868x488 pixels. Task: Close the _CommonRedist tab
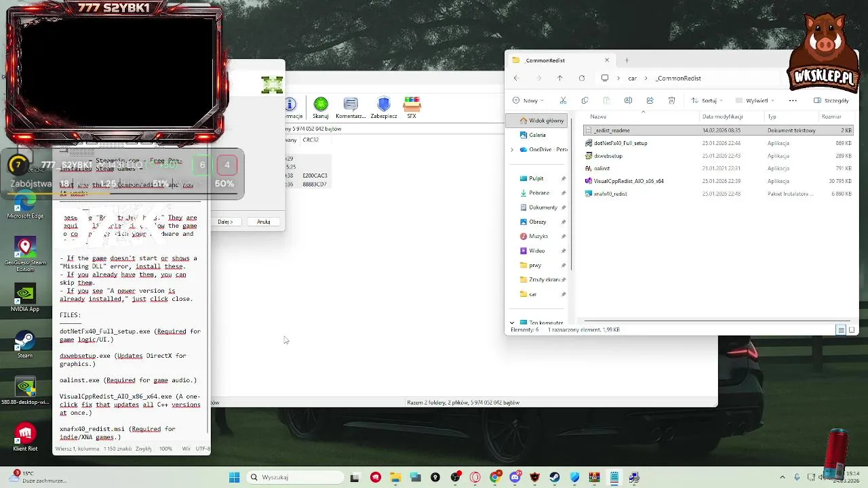point(607,60)
